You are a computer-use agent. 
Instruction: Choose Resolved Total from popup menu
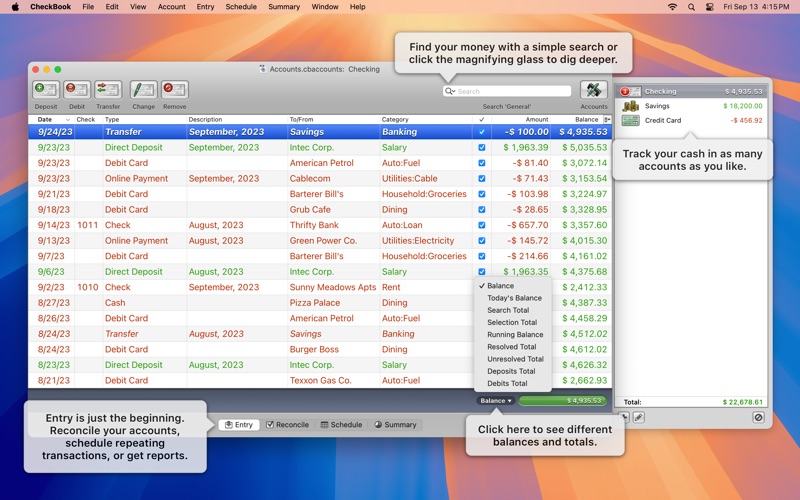click(511, 347)
